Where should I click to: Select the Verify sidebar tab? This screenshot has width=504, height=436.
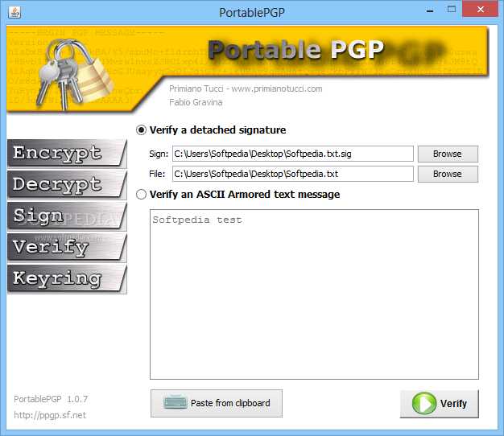[x=67, y=247]
